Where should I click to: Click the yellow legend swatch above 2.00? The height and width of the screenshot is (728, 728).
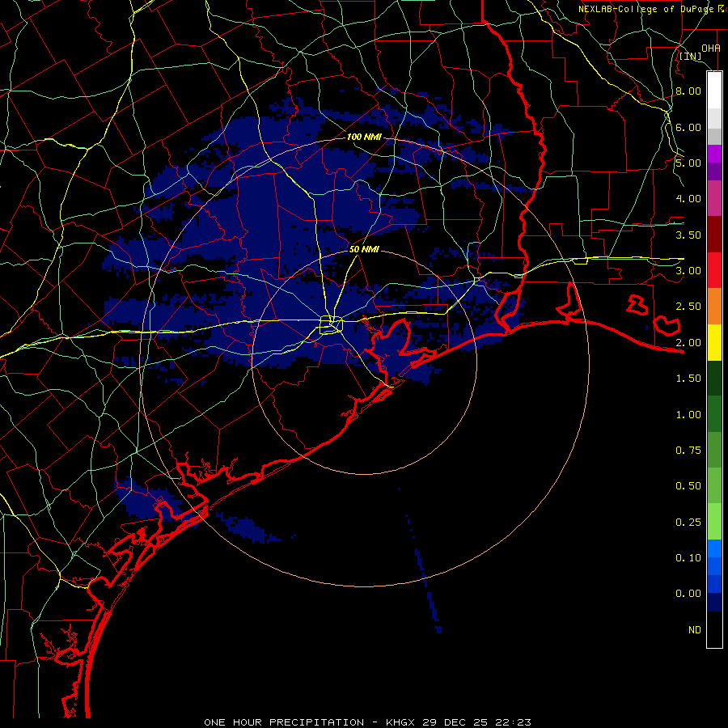coord(714,342)
